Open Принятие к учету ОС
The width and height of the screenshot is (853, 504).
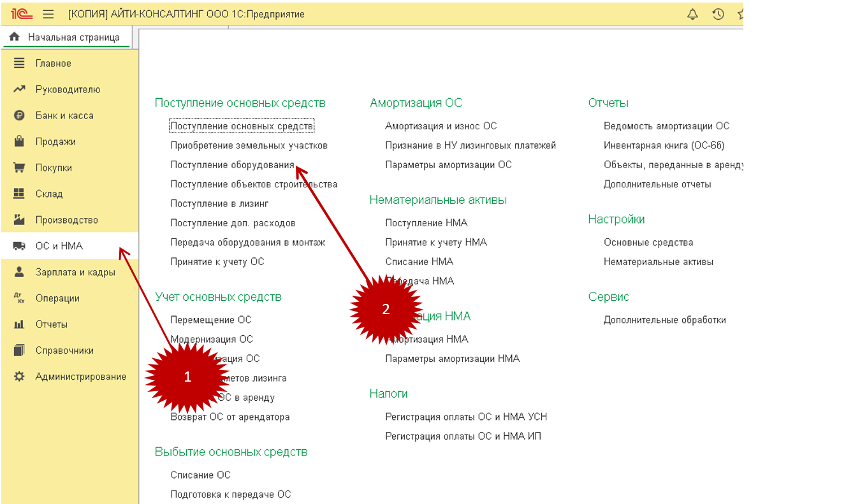(x=217, y=262)
